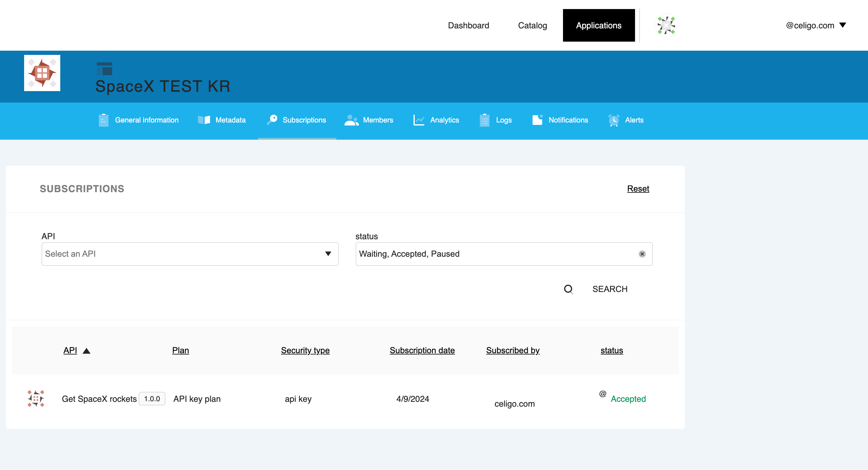Open the Logs tab

(x=495, y=120)
